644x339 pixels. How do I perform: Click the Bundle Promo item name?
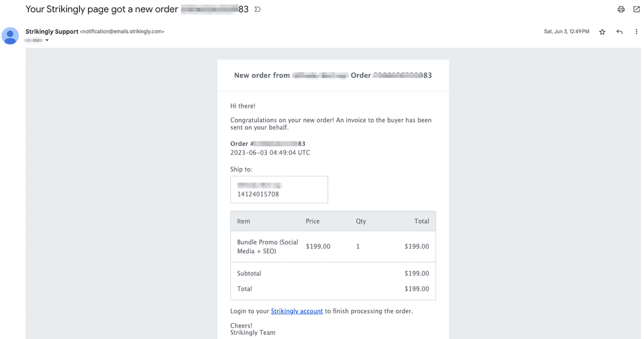point(268,247)
